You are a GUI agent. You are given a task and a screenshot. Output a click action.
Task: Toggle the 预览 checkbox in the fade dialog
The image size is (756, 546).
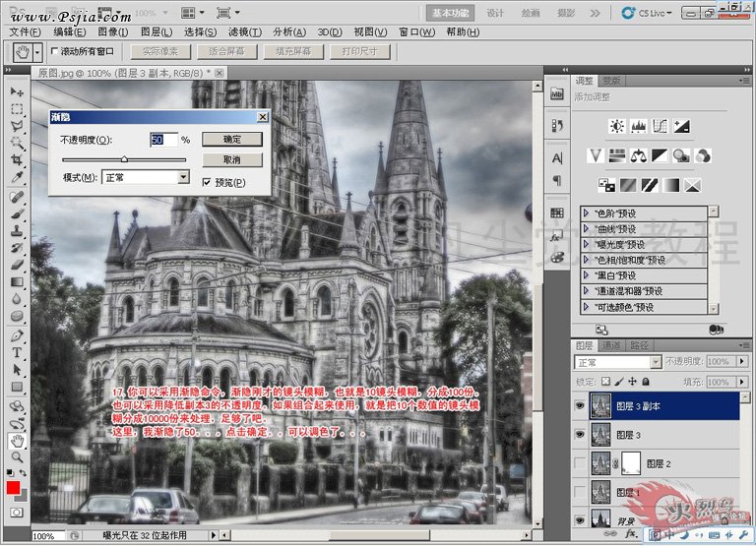[x=208, y=182]
